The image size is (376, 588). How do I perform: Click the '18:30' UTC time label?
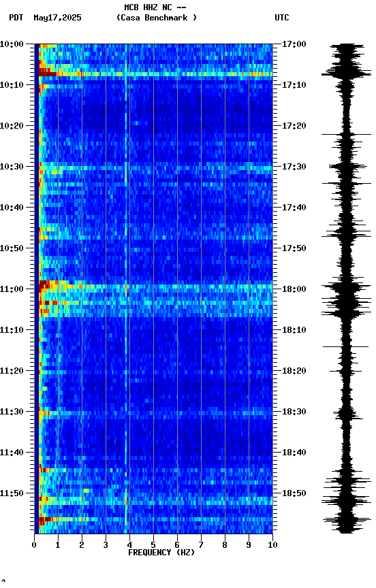294,412
